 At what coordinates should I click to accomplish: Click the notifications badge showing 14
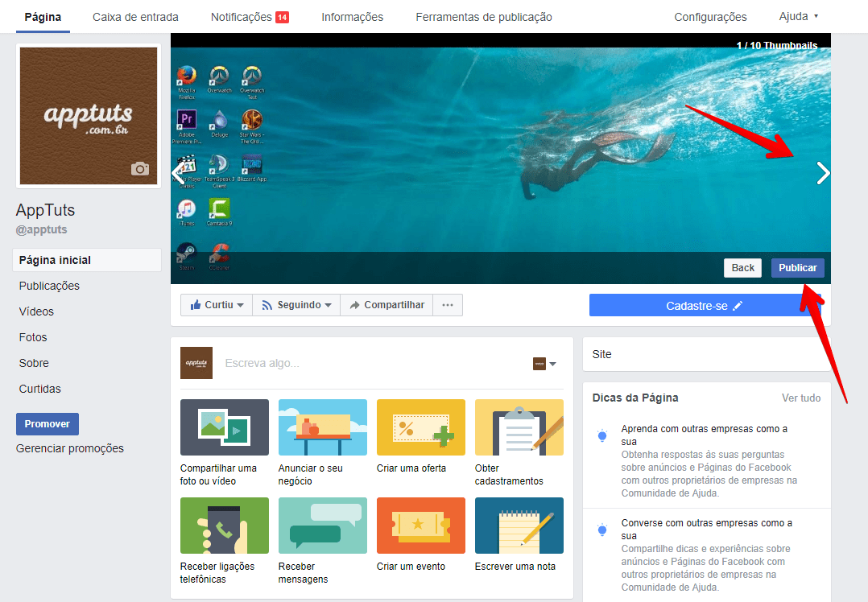[x=283, y=17]
